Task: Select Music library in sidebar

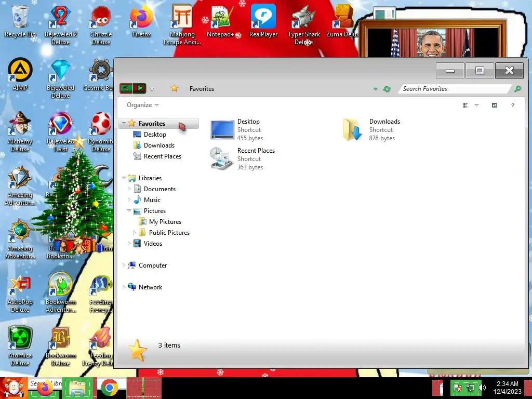Action: (x=152, y=200)
